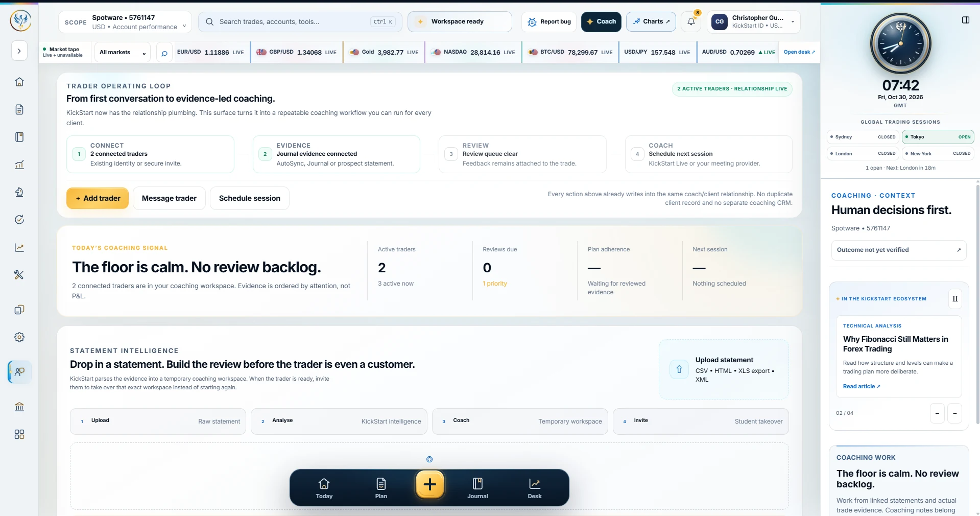This screenshot has width=980, height=516.
Task: Toggle the right panel layout icon
Action: tap(966, 20)
